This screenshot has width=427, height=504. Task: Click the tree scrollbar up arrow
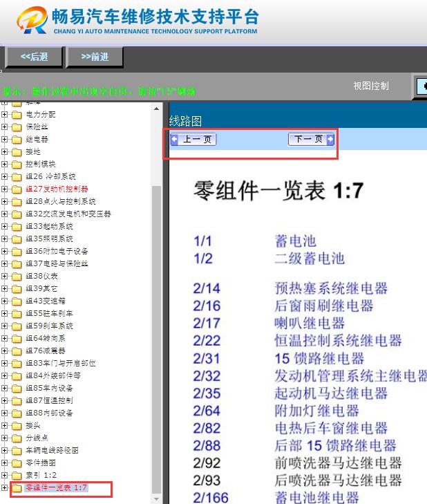click(156, 109)
